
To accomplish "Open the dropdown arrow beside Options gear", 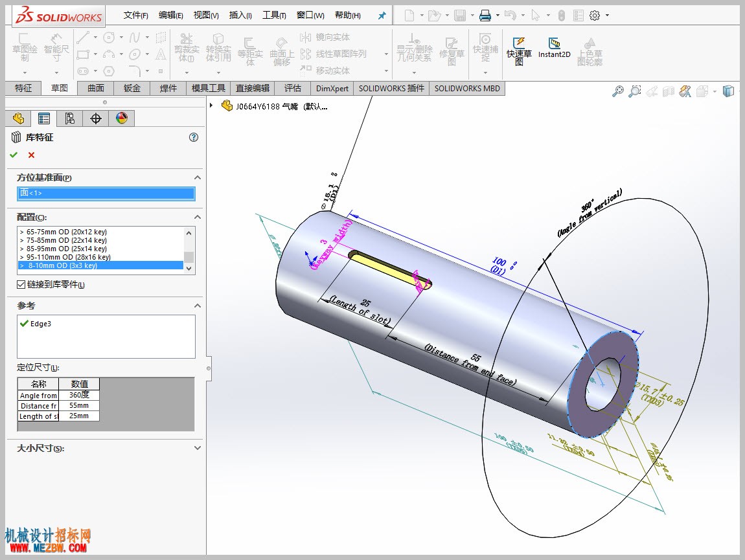I will pos(607,16).
